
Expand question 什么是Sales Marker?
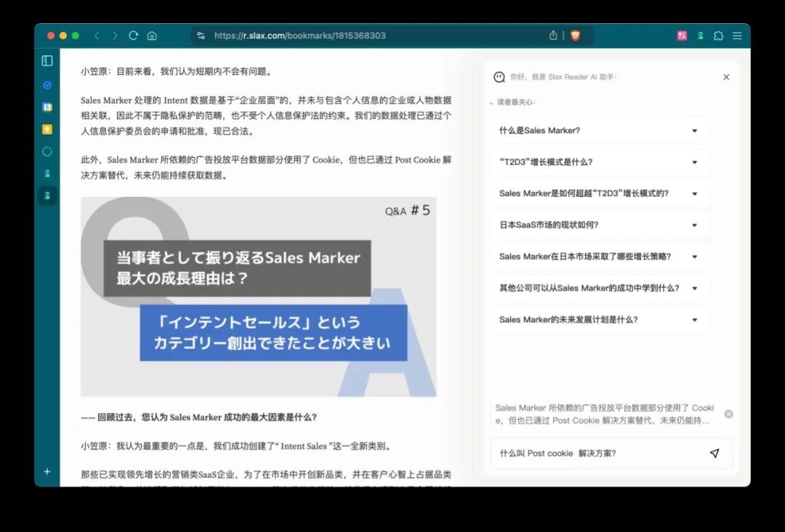[600, 131]
